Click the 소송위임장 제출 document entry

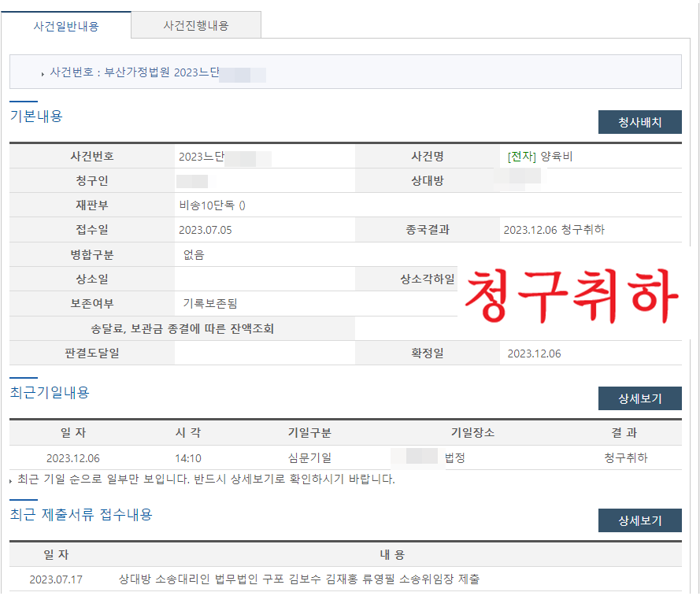pos(299,579)
